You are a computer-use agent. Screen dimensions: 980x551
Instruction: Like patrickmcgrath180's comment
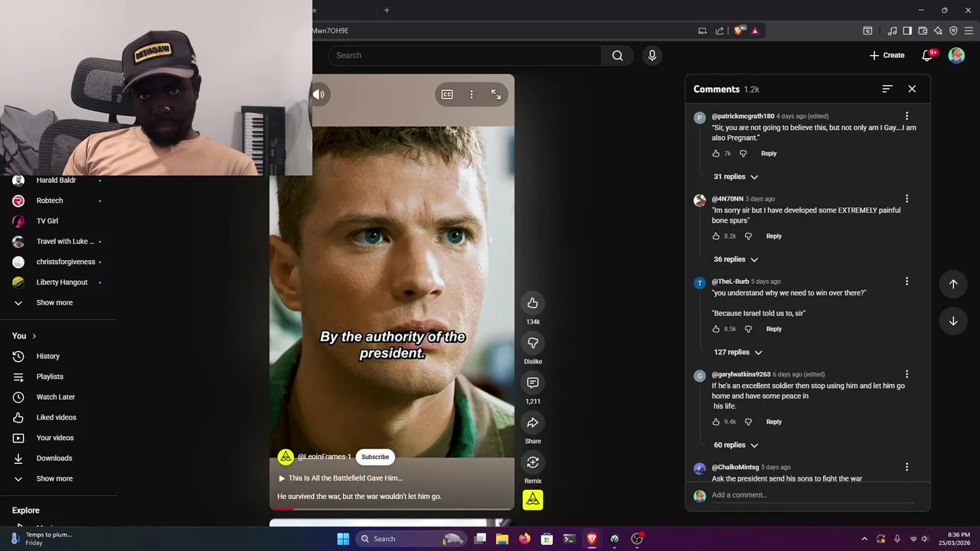pyautogui.click(x=716, y=153)
